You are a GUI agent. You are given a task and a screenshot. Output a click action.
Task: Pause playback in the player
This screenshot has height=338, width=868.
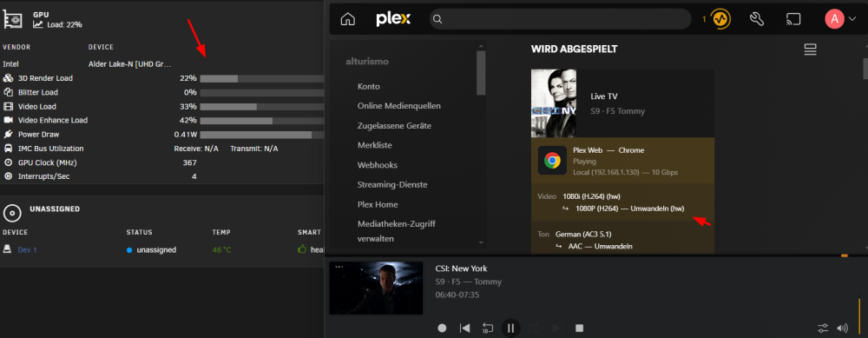pos(511,328)
